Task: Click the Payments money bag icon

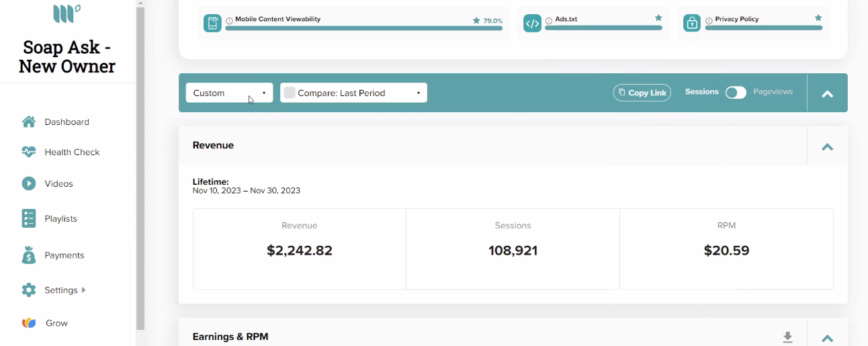Action: tap(29, 255)
